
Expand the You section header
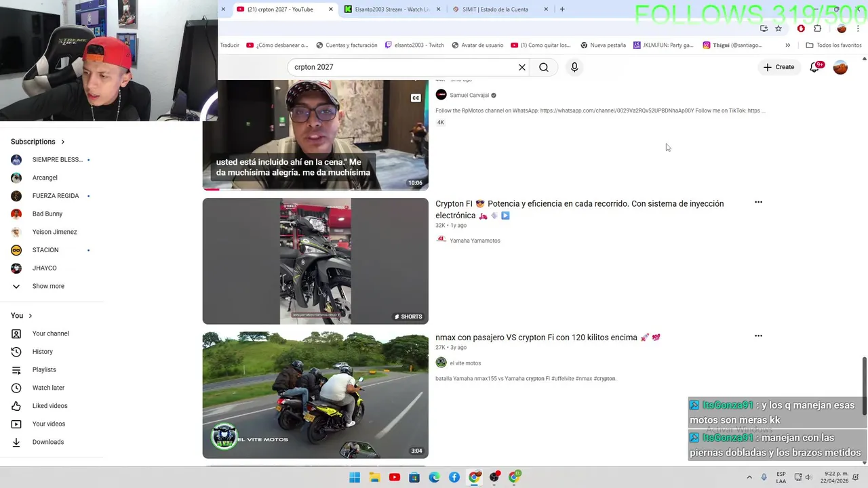point(22,316)
